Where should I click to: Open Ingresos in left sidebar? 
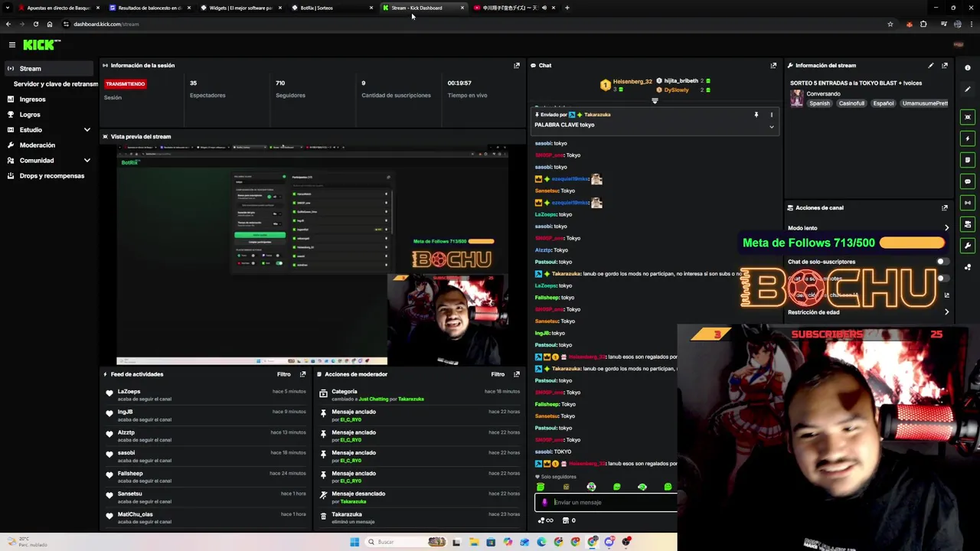tap(32, 99)
